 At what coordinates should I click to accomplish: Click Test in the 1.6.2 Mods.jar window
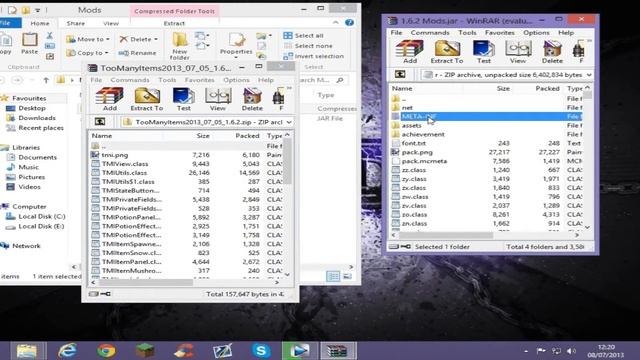[x=484, y=52]
